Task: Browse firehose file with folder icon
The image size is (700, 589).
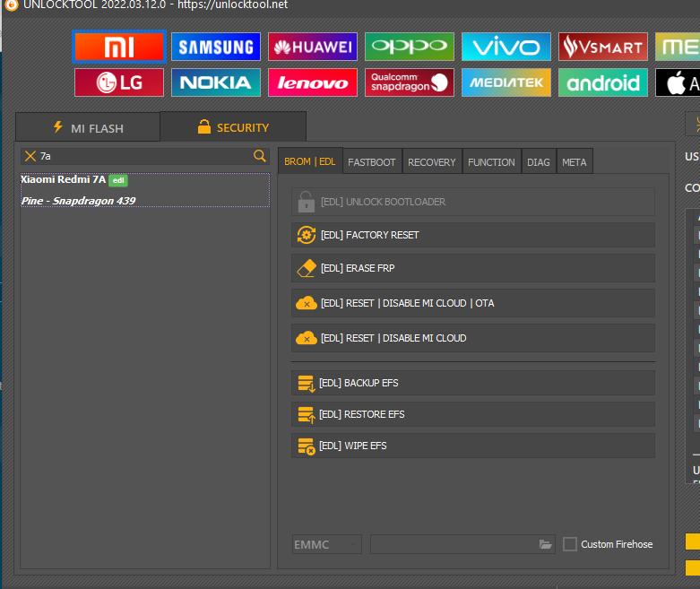Action: (546, 544)
